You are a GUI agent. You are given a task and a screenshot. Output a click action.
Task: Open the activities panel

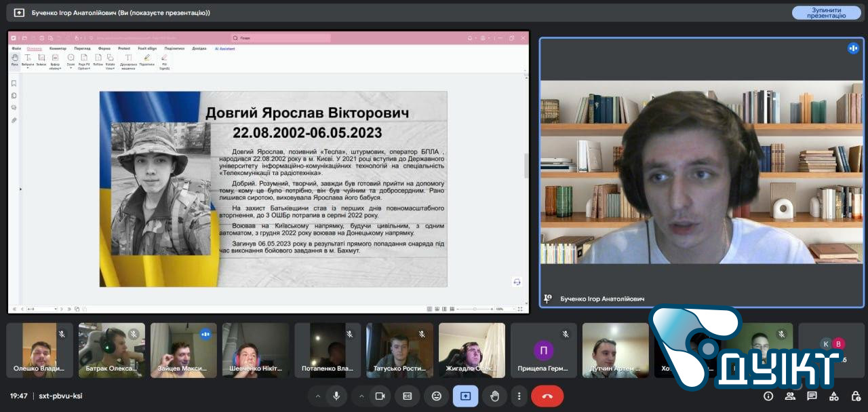pos(833,396)
